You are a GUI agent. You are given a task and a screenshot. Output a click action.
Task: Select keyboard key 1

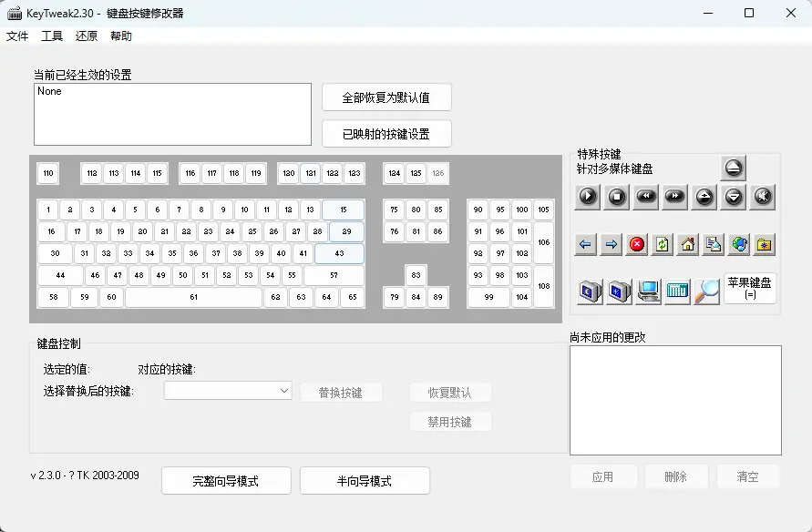(48, 210)
